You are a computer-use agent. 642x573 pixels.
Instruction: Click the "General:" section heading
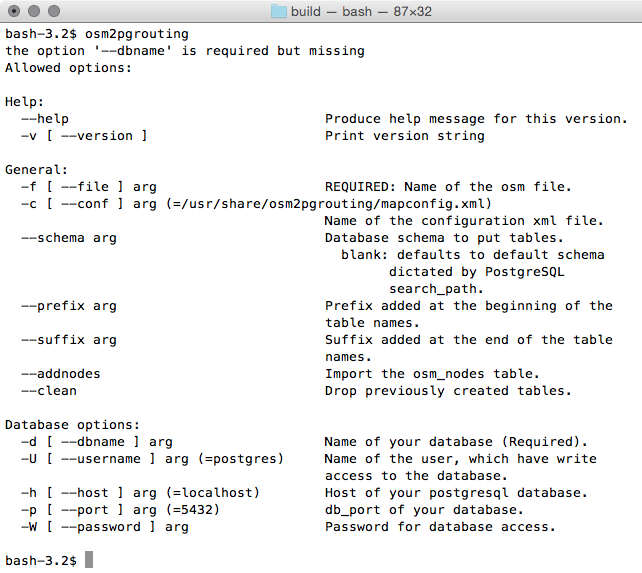point(37,169)
